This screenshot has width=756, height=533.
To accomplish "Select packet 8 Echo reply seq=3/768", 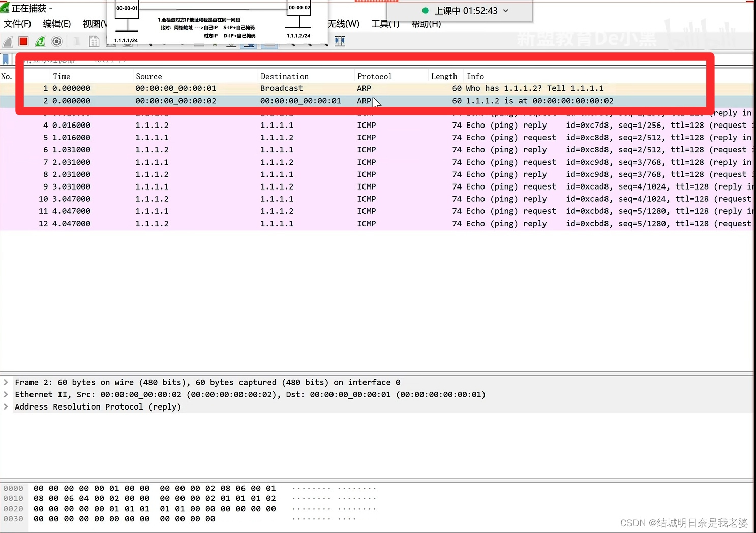I will [377, 174].
